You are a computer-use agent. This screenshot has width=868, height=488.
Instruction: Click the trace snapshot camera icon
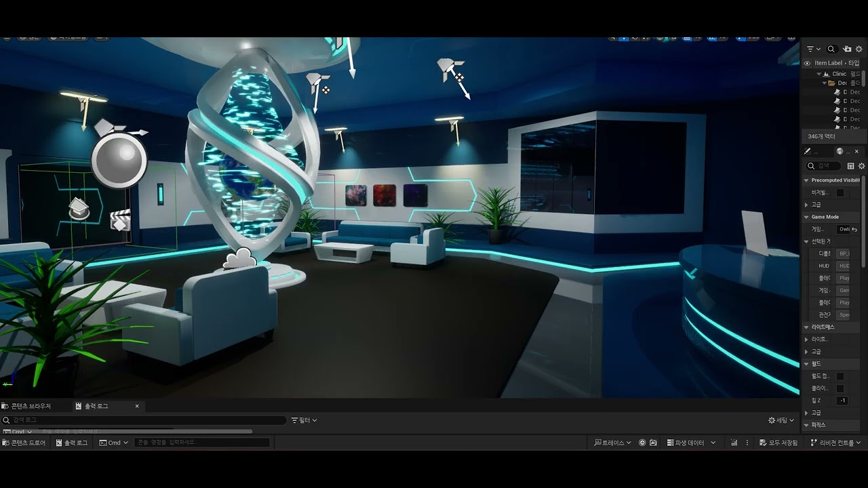tap(653, 443)
